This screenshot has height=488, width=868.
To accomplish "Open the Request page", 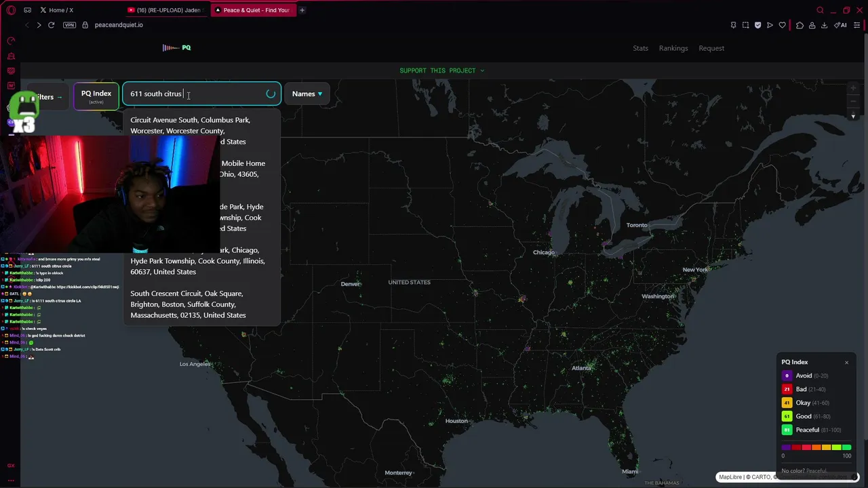I will point(711,48).
